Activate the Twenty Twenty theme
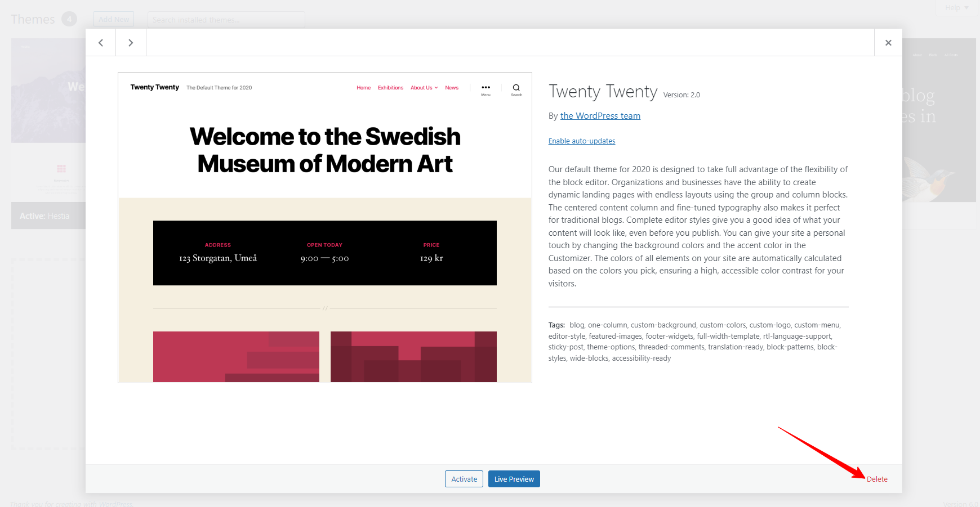 [464, 479]
